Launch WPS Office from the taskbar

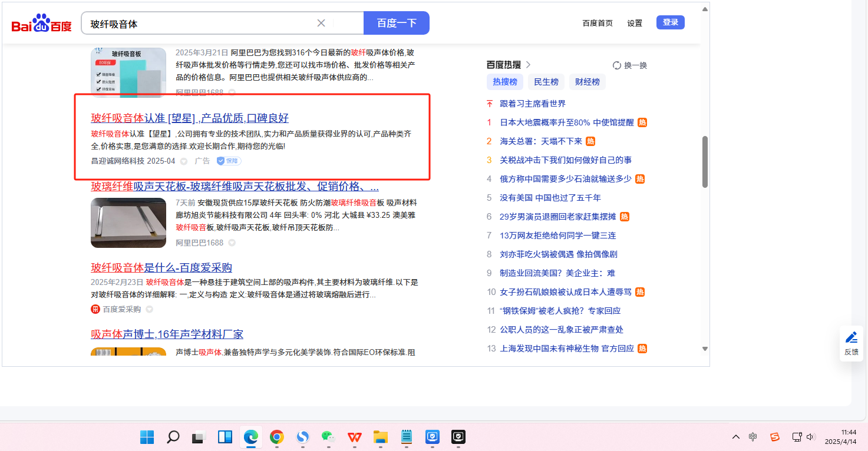click(x=354, y=437)
